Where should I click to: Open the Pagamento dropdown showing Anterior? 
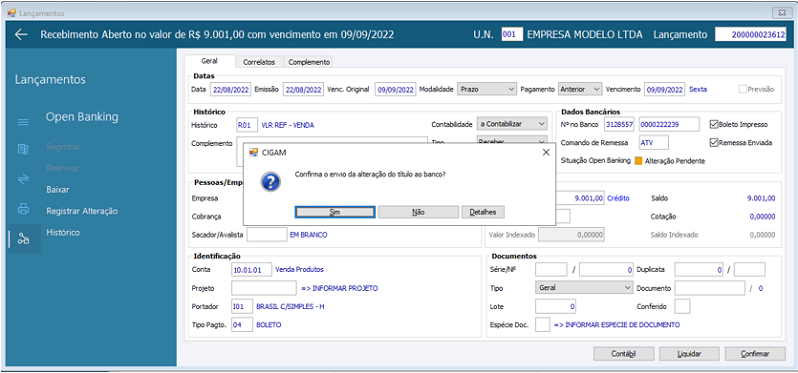click(580, 89)
